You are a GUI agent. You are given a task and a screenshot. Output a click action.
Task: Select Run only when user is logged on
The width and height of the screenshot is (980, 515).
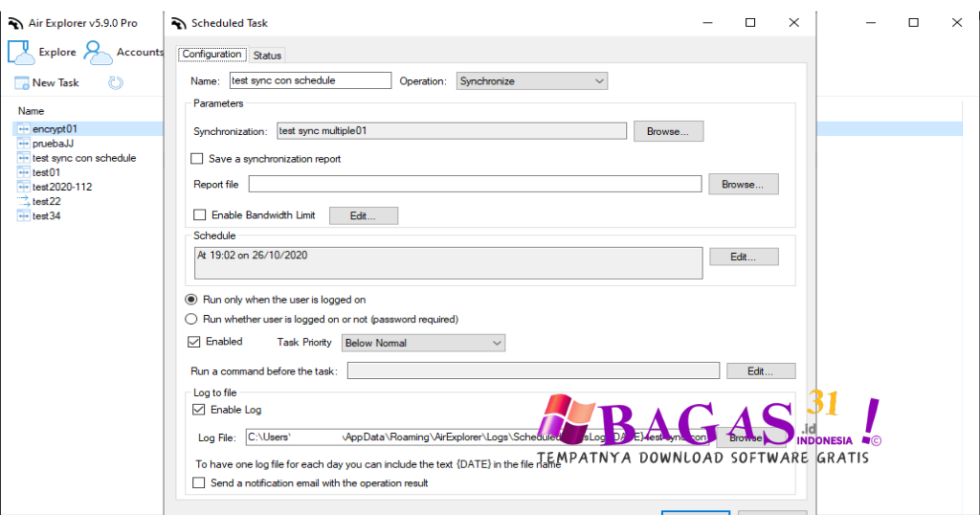[191, 300]
